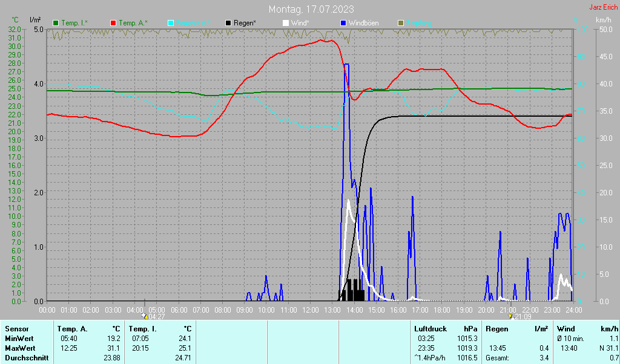Click the minimum pressure value 1015.3

point(467,339)
